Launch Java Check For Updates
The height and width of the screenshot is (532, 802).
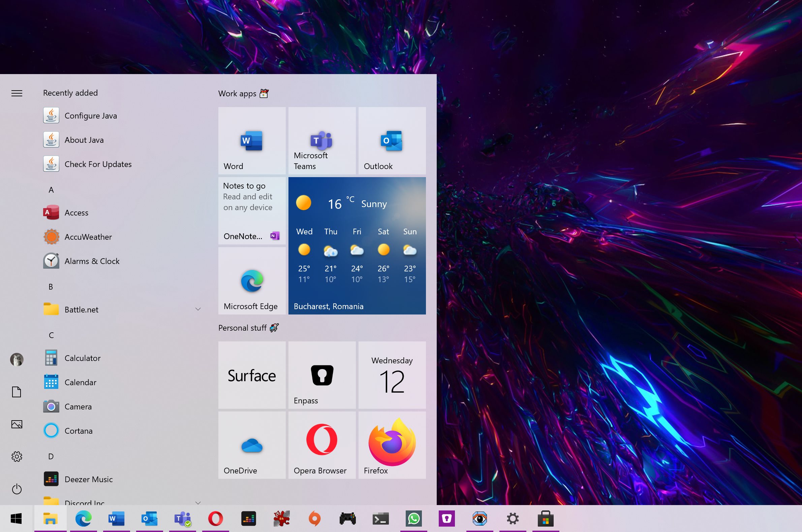[122, 164]
